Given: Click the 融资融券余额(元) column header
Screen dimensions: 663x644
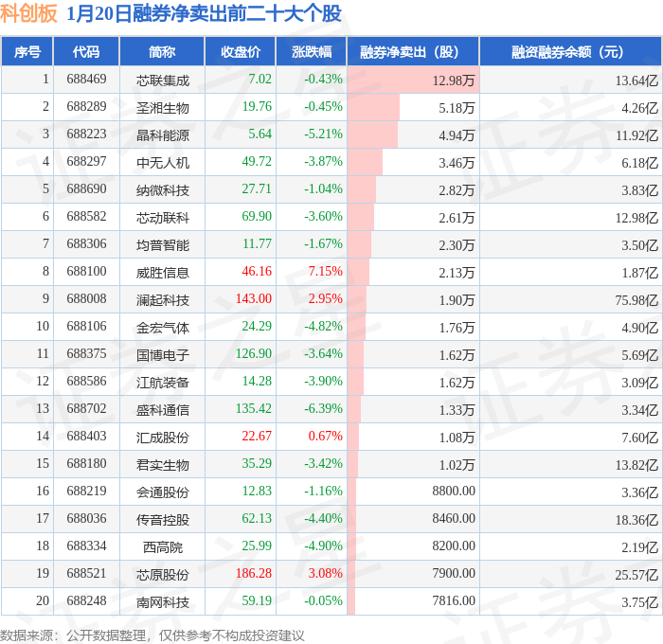Looking at the screenshot, I should click(570, 51).
